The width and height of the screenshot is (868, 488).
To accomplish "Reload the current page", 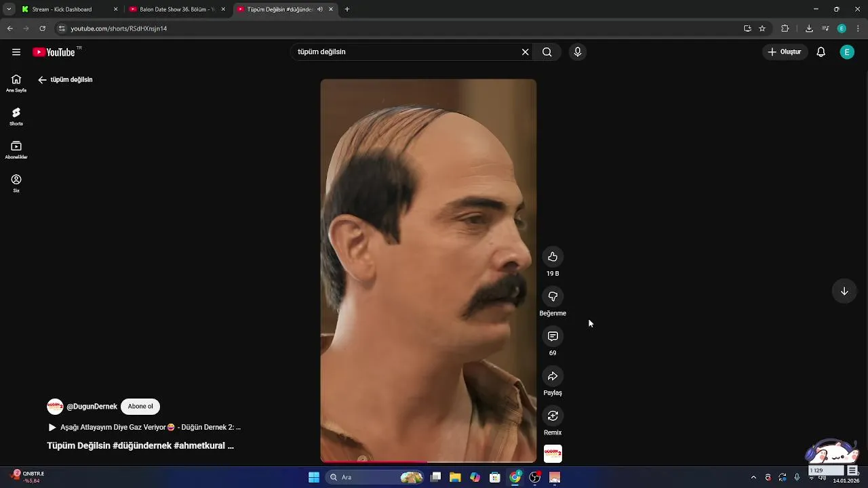I will 42,28.
